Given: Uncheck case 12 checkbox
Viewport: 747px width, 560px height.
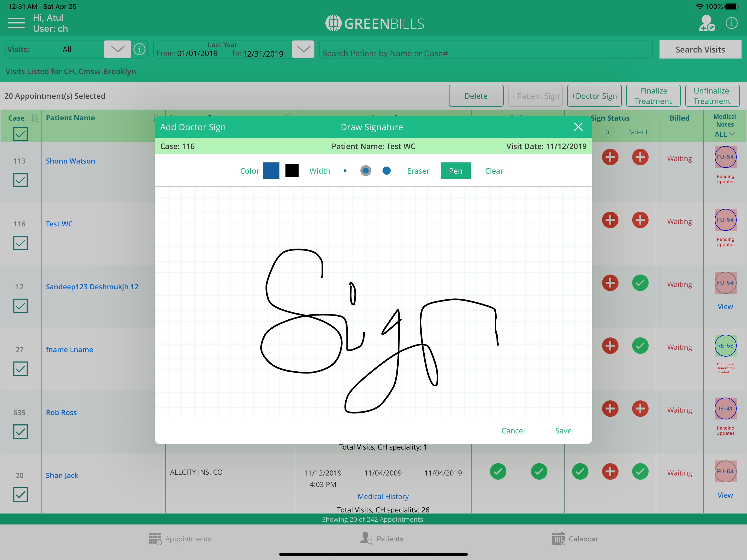Looking at the screenshot, I should pos(20,306).
